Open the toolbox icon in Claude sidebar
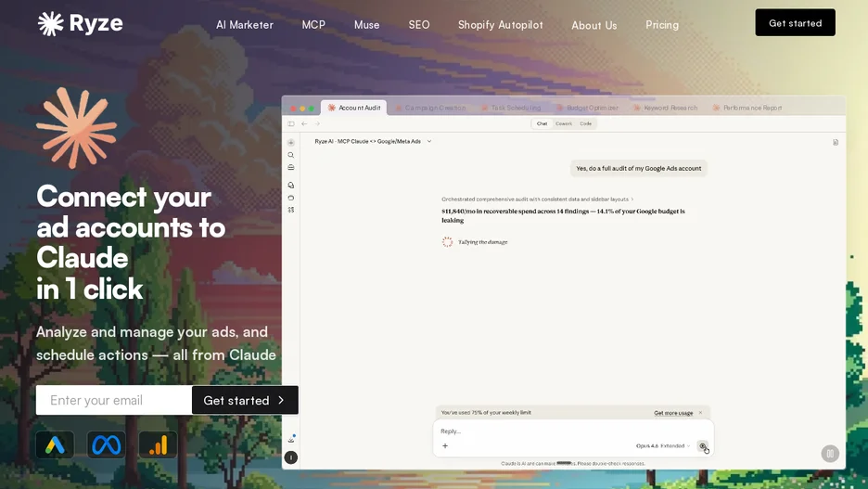This screenshot has width=868, height=489. click(x=290, y=167)
